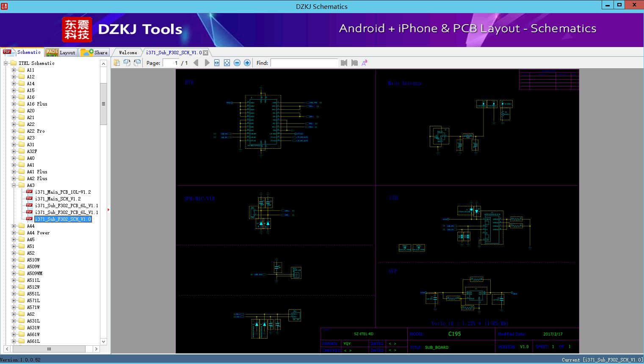The image size is (644, 364).
Task: Click the folder icon of ITEL Schematic
Action: click(14, 63)
